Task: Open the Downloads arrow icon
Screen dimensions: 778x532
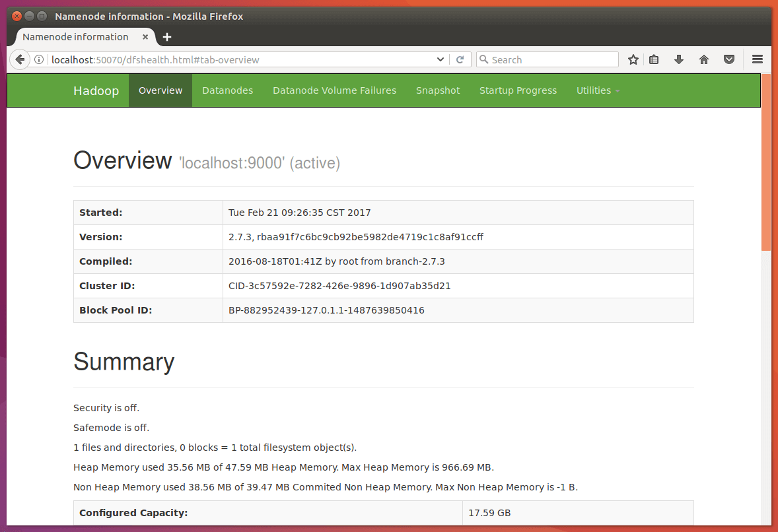Action: coord(678,59)
